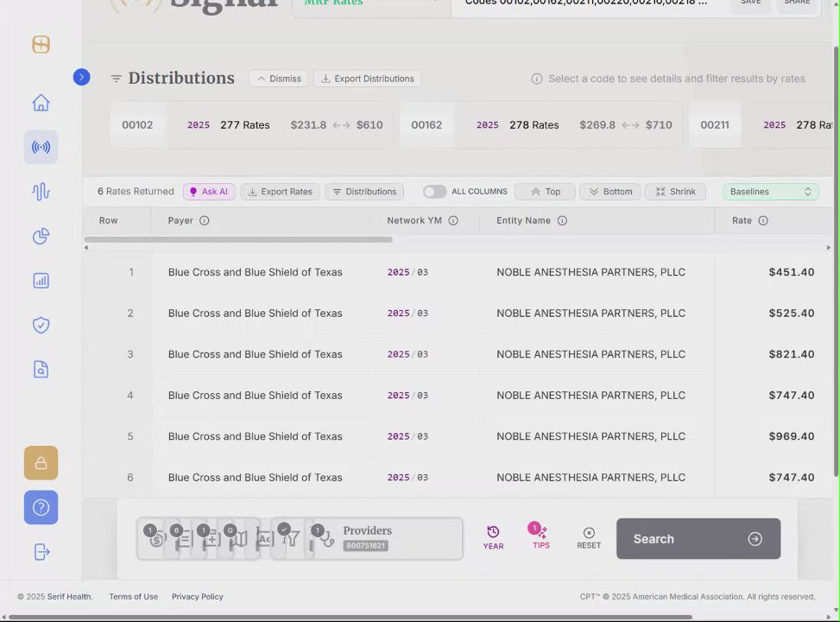840x622 pixels.
Task: Open the help question mark button
Action: [x=41, y=507]
